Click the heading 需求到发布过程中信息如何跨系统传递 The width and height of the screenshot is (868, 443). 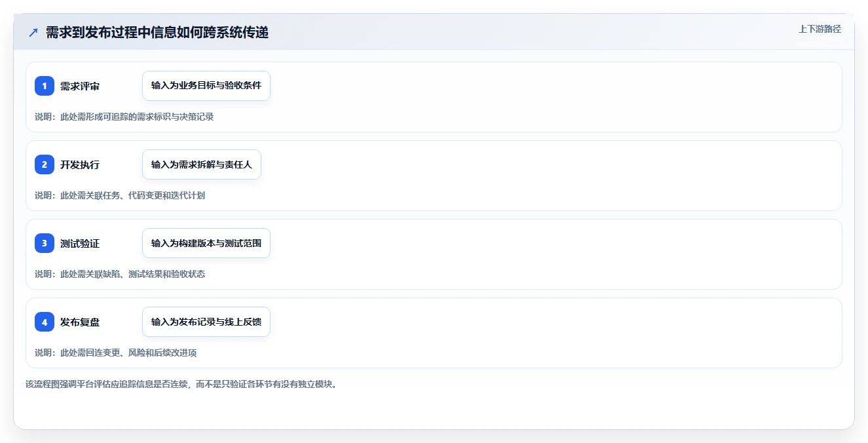(x=157, y=33)
